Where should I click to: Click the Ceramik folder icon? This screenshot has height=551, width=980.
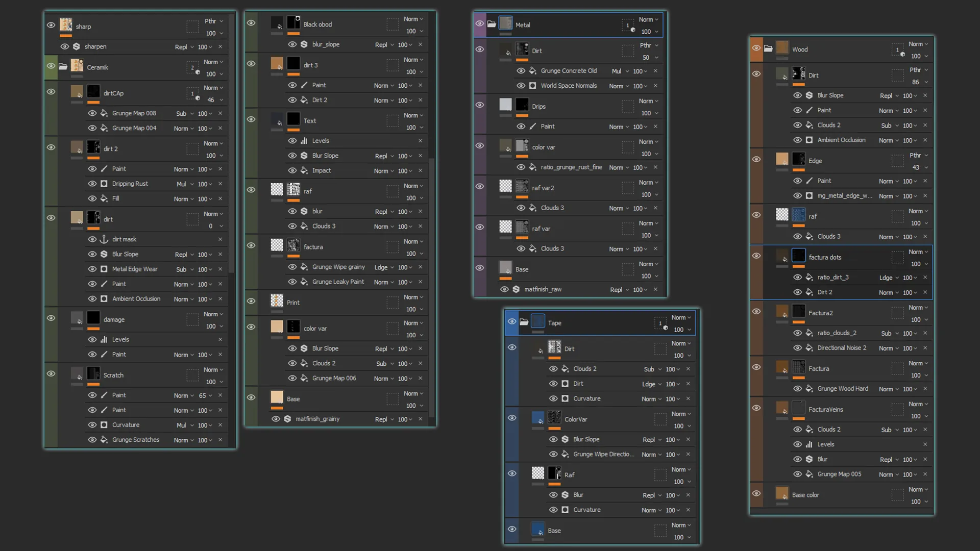(63, 67)
